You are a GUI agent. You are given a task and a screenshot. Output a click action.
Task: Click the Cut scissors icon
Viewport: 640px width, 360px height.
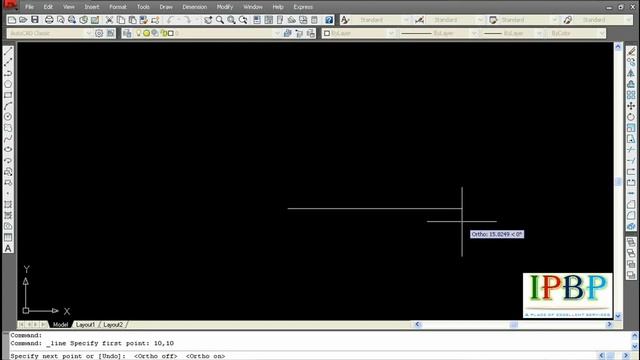pos(109,20)
